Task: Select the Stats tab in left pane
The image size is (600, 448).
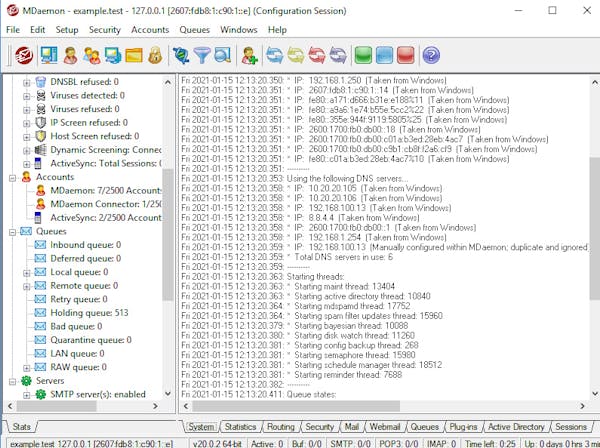Action: (21, 427)
